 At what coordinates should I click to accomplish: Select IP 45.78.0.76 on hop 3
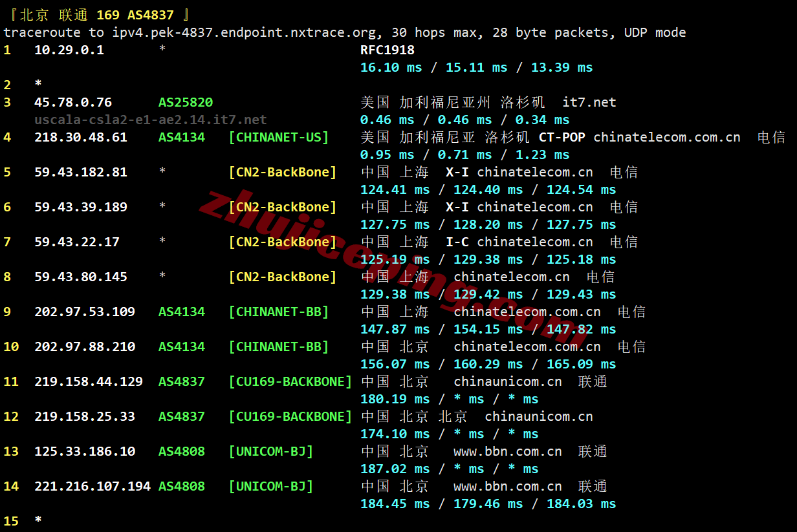(73, 102)
